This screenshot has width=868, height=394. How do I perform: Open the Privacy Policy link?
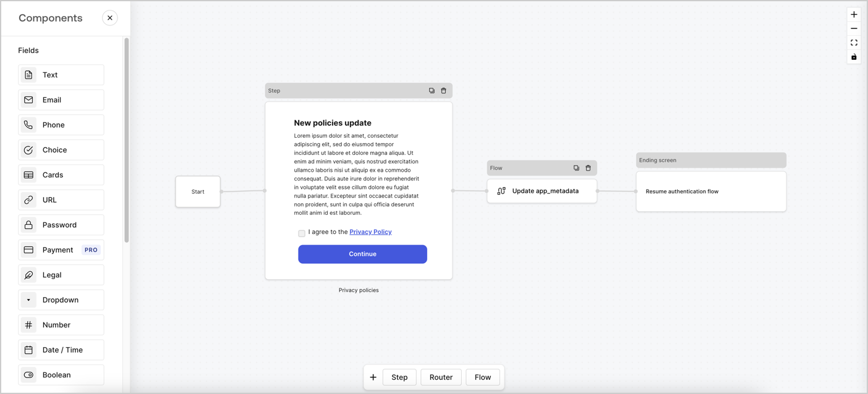click(x=370, y=232)
